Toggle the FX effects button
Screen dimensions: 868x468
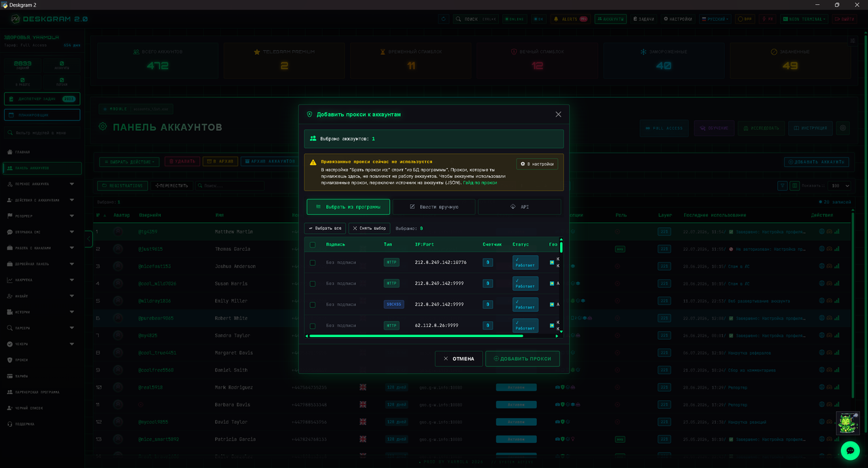[768, 19]
